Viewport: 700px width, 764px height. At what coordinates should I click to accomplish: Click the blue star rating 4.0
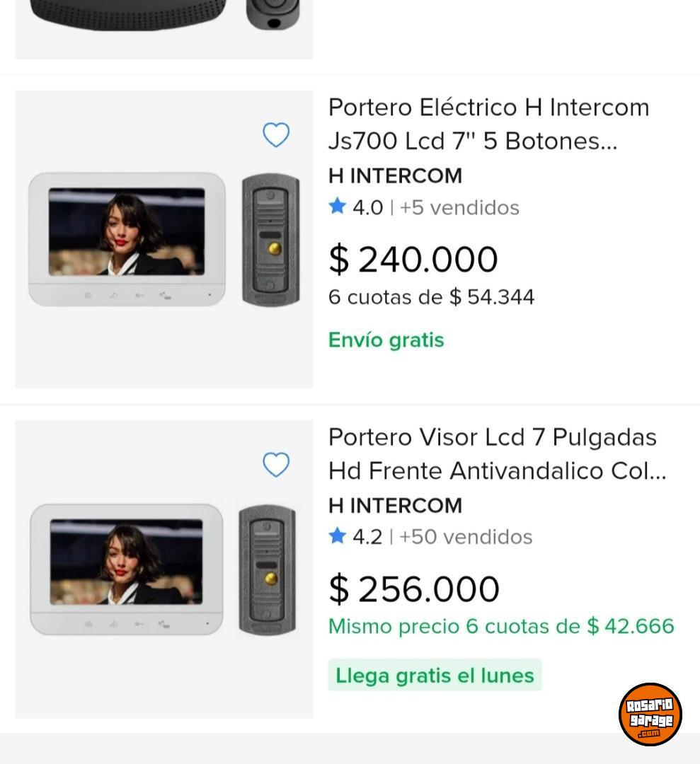(x=338, y=207)
